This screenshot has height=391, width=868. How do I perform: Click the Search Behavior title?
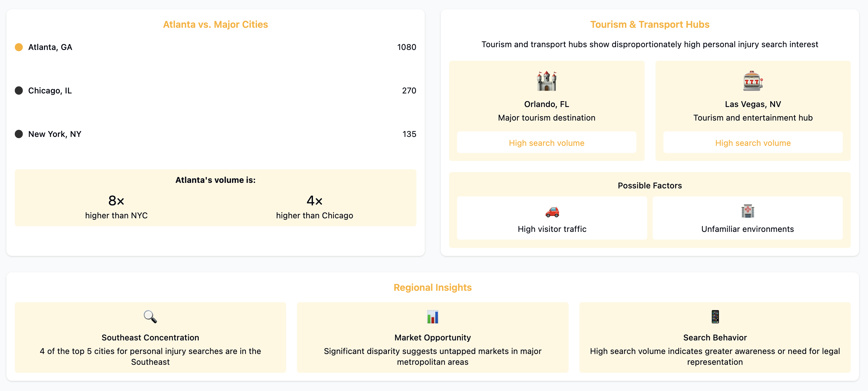point(715,338)
